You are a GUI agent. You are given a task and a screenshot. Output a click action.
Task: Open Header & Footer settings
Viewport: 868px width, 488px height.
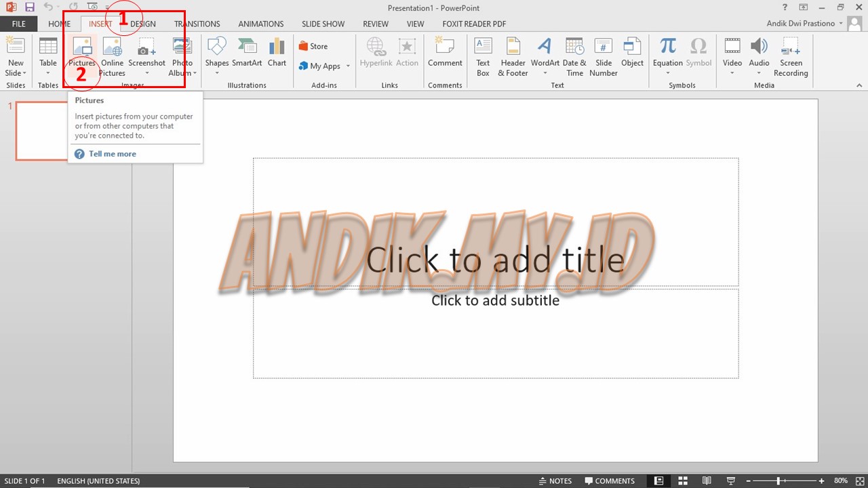(513, 57)
